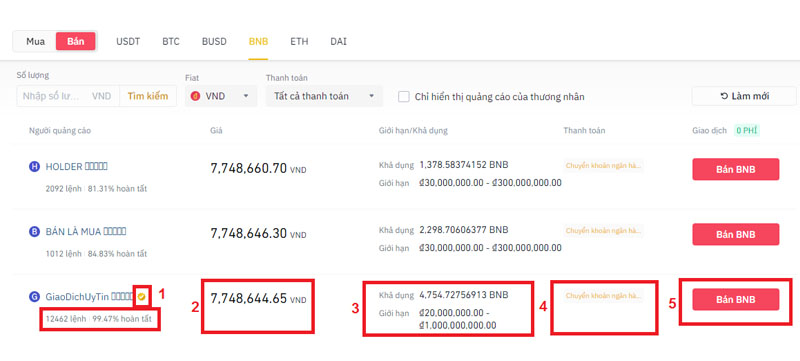This screenshot has height=361, width=800.
Task: Click Bán BNB for HOLDER
Action: [x=735, y=169]
